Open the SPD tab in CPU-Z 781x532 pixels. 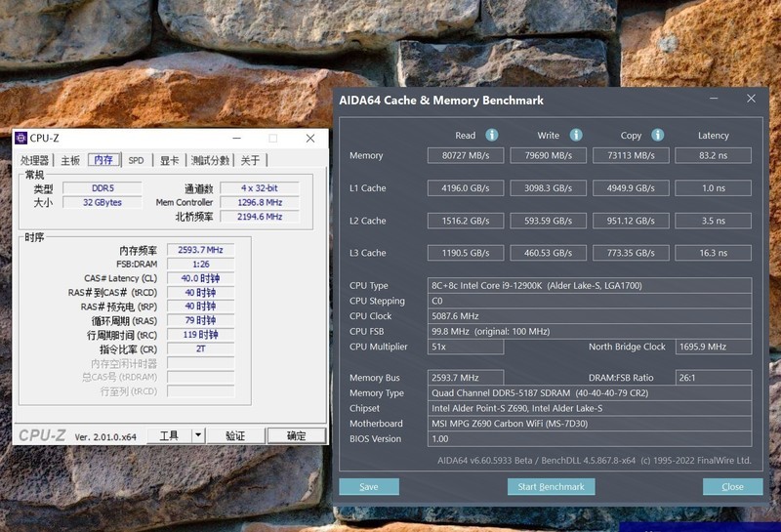pyautogui.click(x=136, y=160)
